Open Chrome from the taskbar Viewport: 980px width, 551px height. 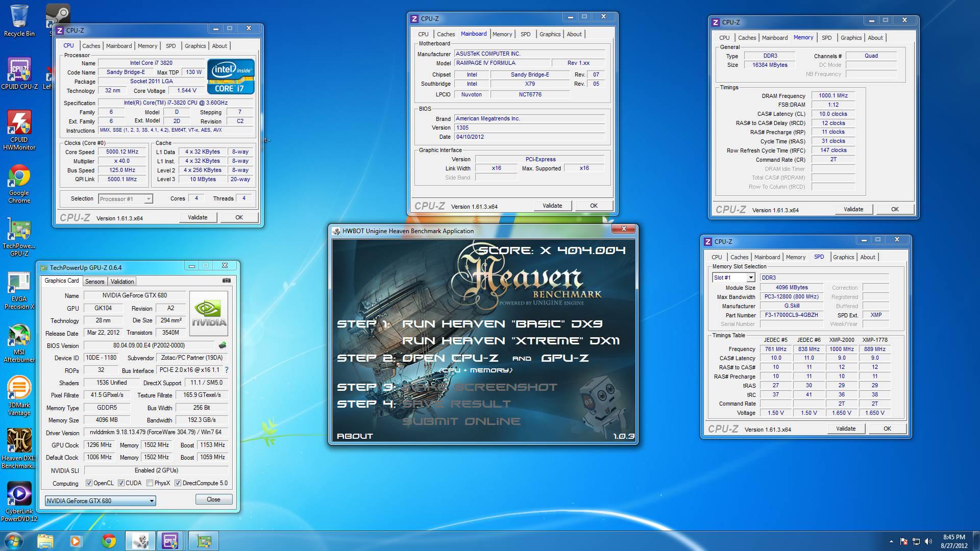(x=108, y=541)
